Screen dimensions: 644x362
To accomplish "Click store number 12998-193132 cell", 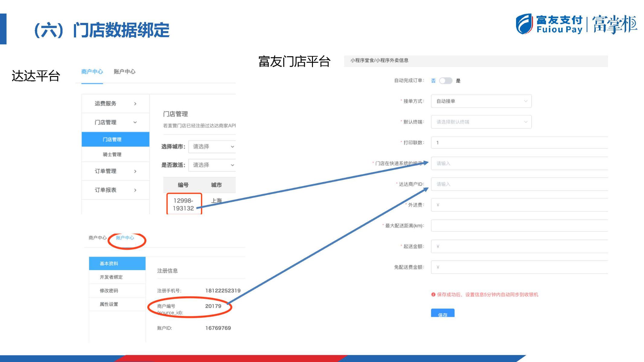I will (x=183, y=204).
